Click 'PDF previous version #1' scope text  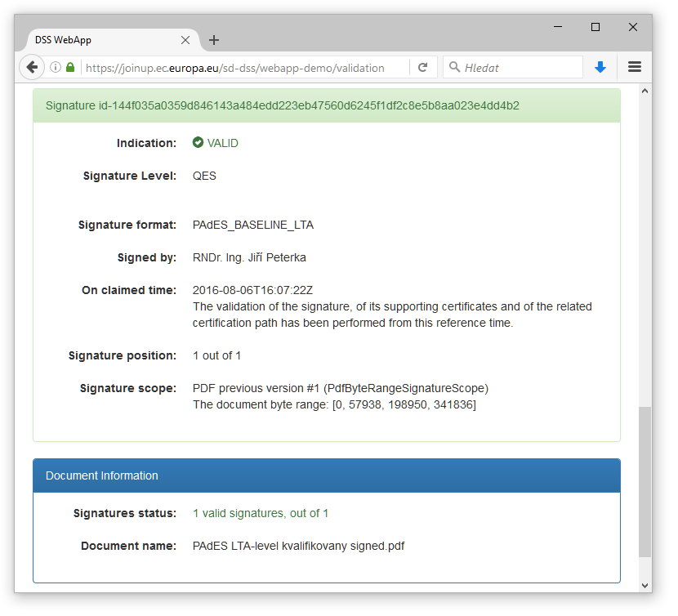(256, 388)
